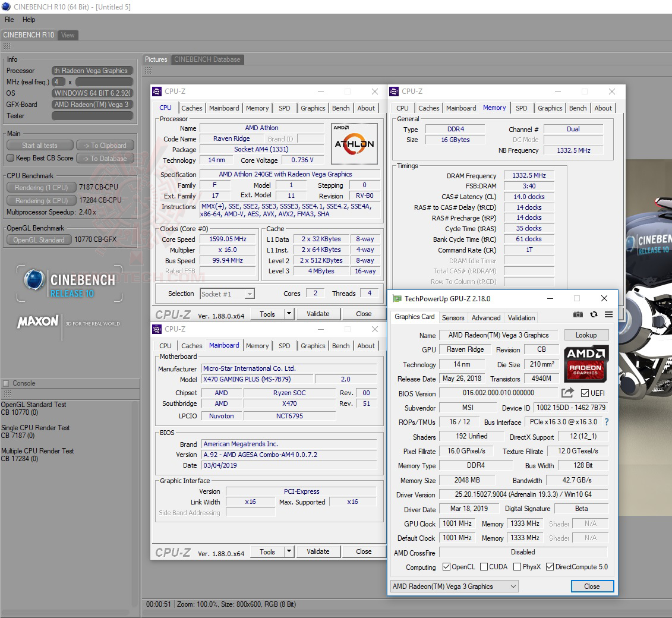672x618 pixels.
Task: Open the AMD Radeon Vega 3 GPU selector dropdown
Action: pos(454,587)
